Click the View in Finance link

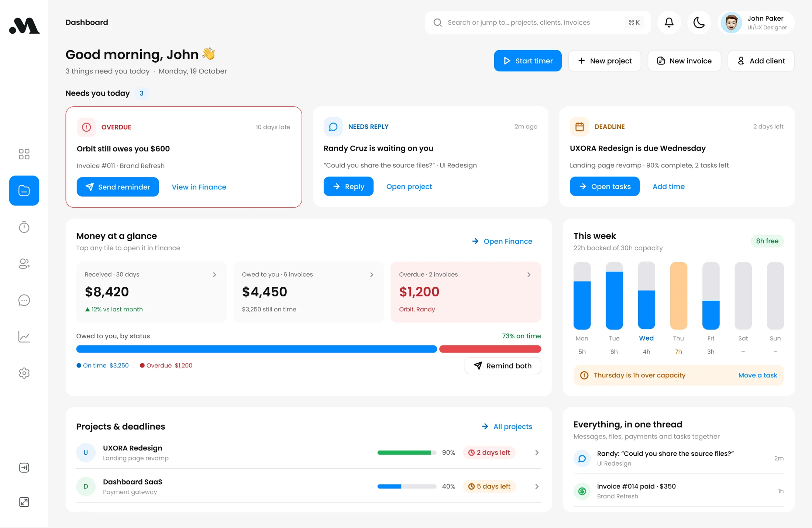(199, 187)
